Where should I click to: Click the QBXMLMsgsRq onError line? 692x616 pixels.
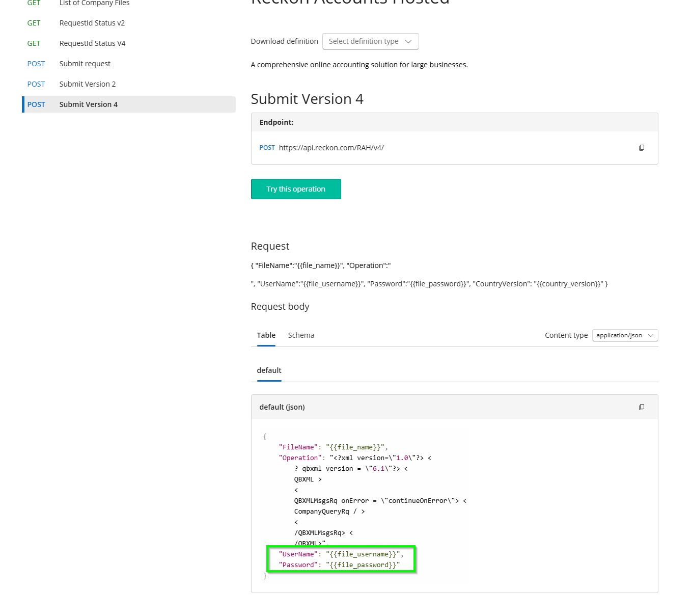coord(380,501)
